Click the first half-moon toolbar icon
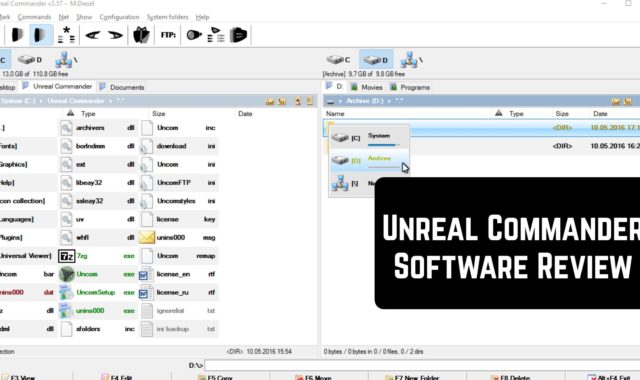The width and height of the screenshot is (640, 380). coord(18,35)
